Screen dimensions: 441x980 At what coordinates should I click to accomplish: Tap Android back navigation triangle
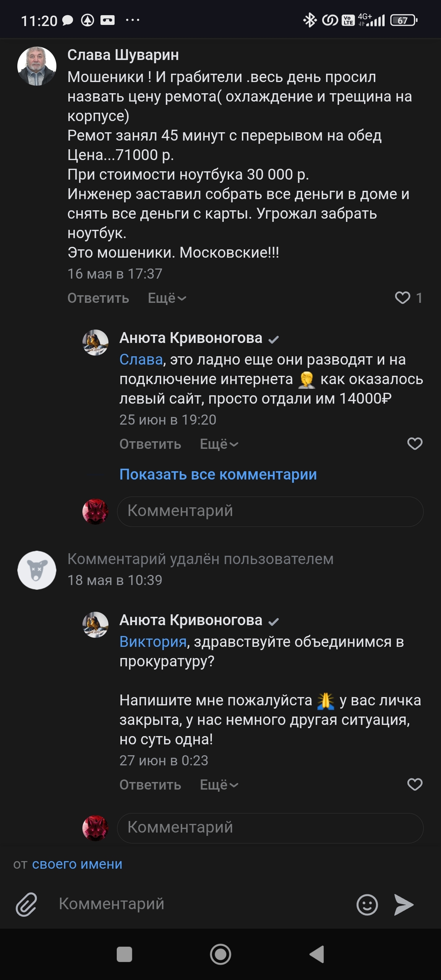317,954
